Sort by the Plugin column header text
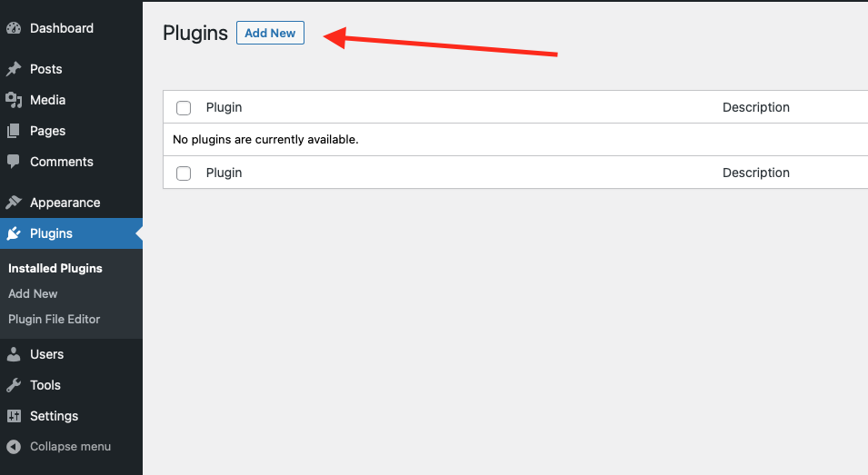 coord(224,107)
